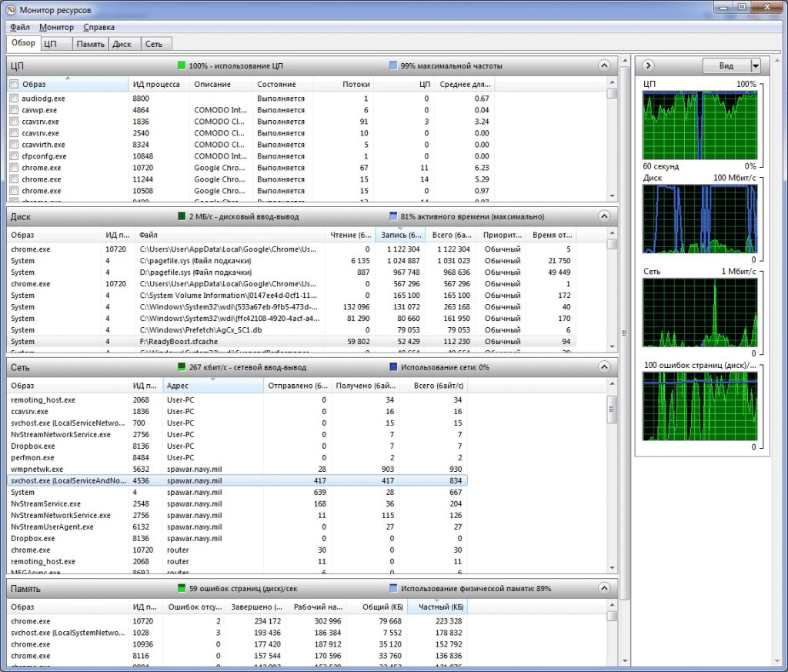Click the Resource Monitor title bar icon

tap(11, 8)
